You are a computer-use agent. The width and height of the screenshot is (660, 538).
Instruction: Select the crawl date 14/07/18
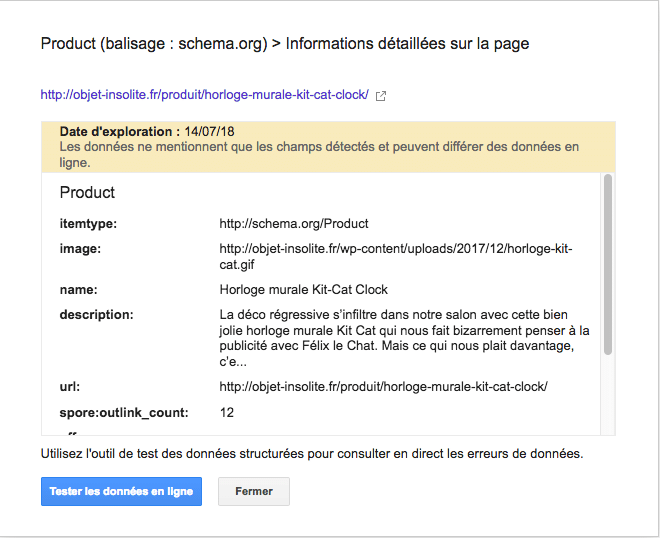coord(209,131)
